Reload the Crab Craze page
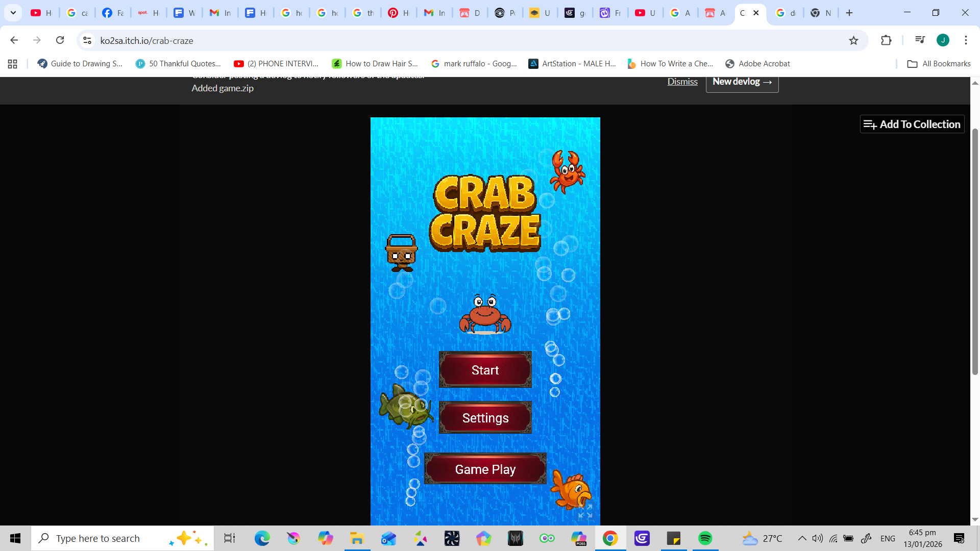 tap(60, 40)
